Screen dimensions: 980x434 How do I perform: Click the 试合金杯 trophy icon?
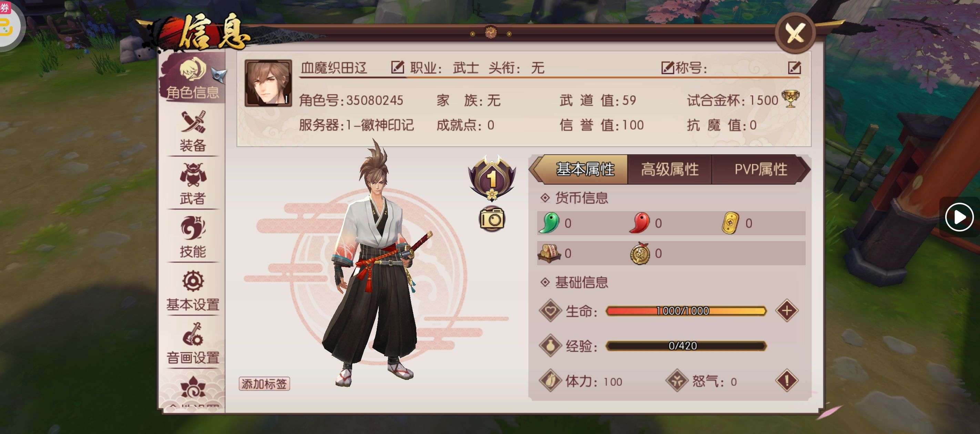coord(790,99)
